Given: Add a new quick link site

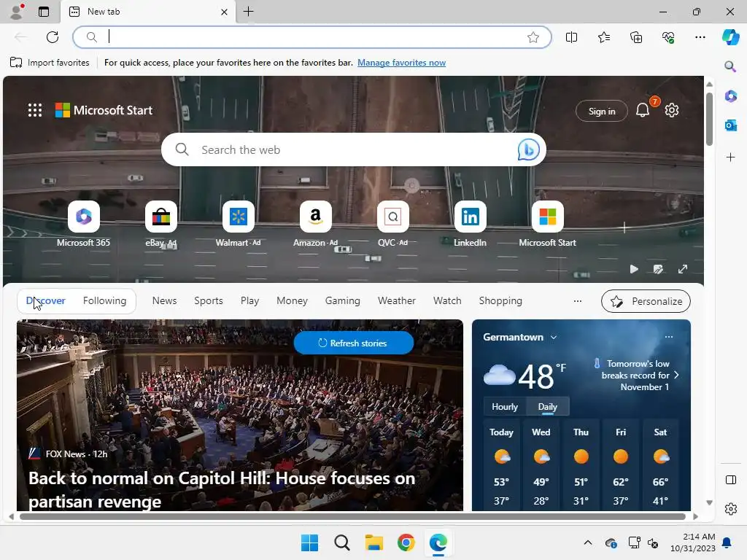Looking at the screenshot, I should (x=624, y=227).
